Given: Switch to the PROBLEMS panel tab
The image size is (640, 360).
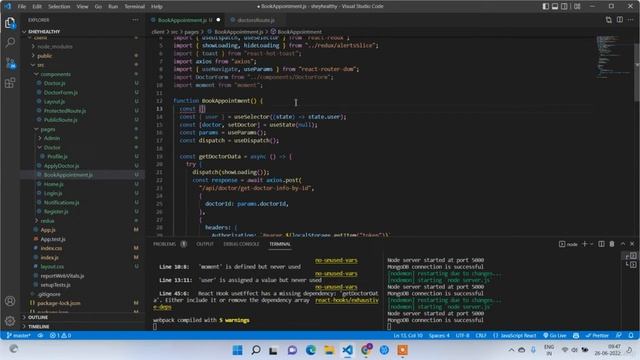Looking at the screenshot, I should (164, 244).
